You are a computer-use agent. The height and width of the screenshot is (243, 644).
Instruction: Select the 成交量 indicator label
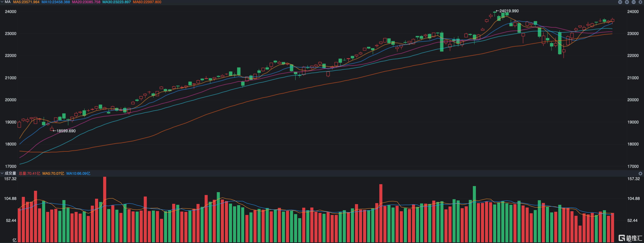pyautogui.click(x=10, y=173)
